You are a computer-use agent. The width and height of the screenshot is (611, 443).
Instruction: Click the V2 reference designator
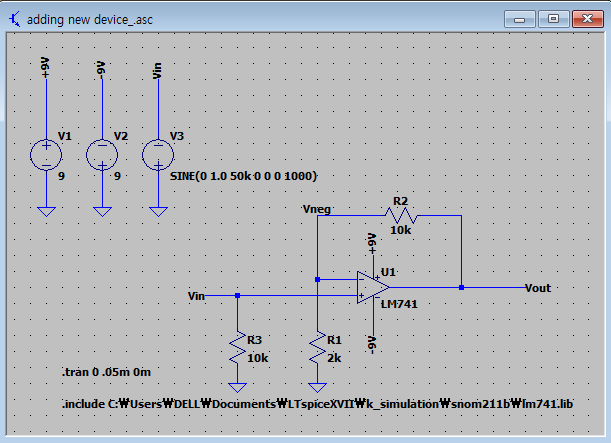(121, 136)
